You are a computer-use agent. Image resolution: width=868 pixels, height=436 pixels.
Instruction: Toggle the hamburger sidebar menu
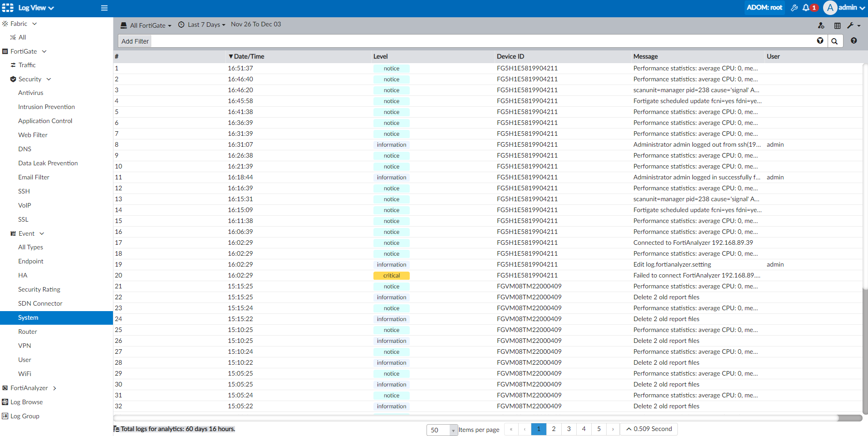[104, 8]
